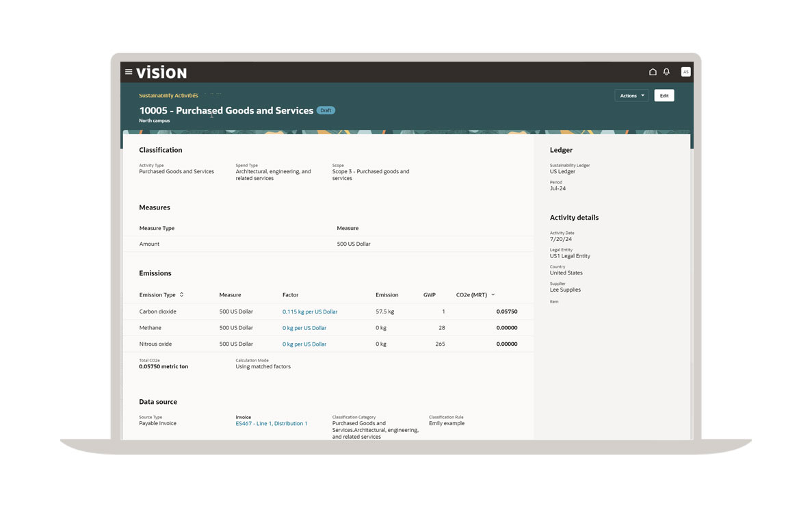The width and height of the screenshot is (812, 508).
Task: Open the hamburger navigation menu
Action: click(129, 72)
